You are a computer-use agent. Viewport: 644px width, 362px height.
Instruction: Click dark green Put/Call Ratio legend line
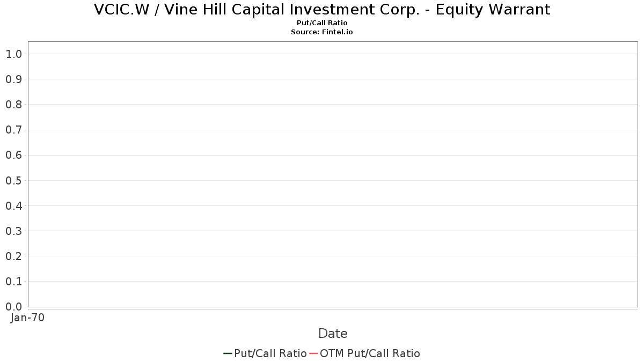point(228,353)
